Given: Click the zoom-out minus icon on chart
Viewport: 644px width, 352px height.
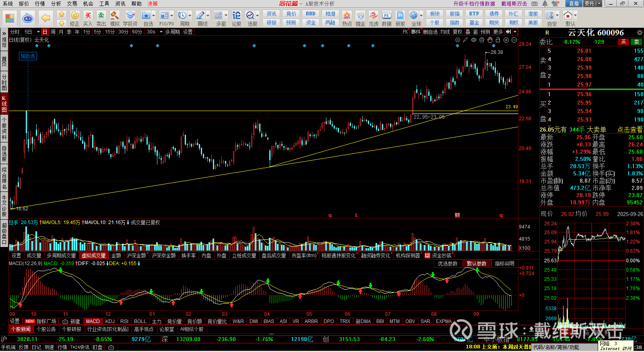Looking at the screenshot, I should [514, 40].
